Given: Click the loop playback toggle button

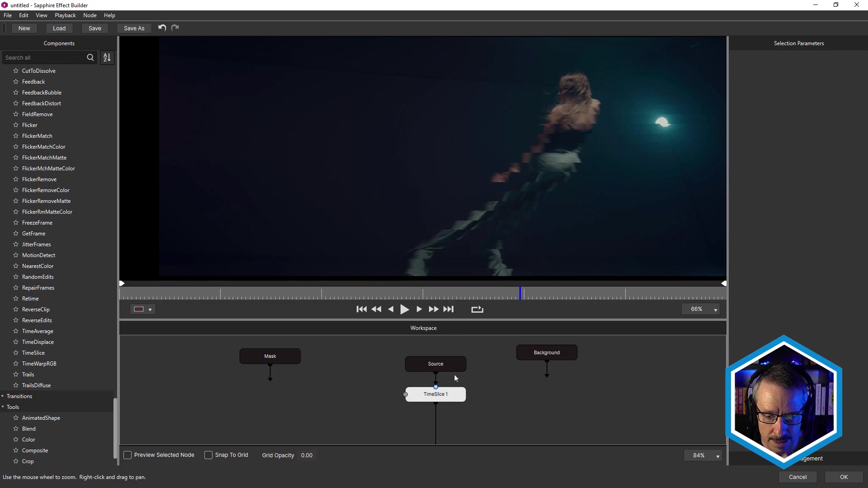Looking at the screenshot, I should pyautogui.click(x=477, y=309).
